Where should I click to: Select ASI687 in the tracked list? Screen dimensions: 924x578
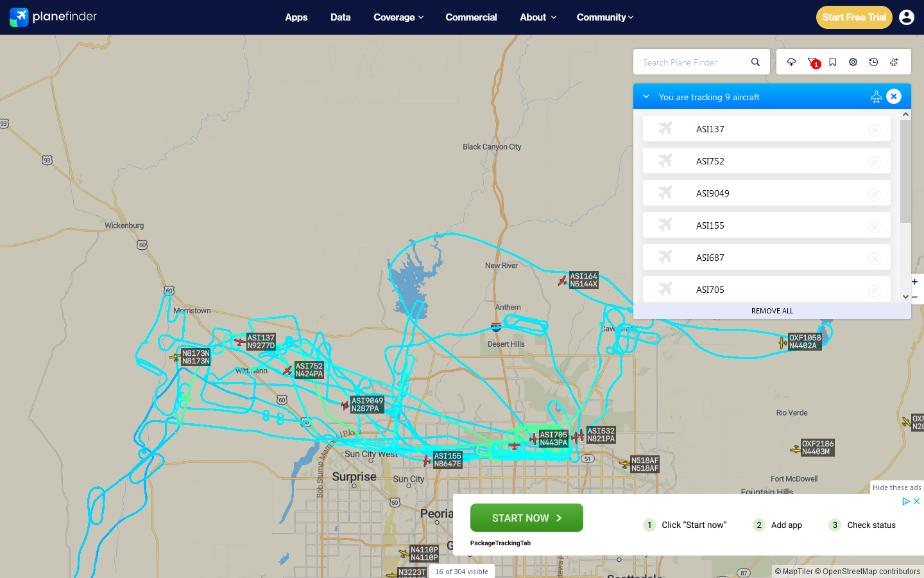(x=766, y=258)
